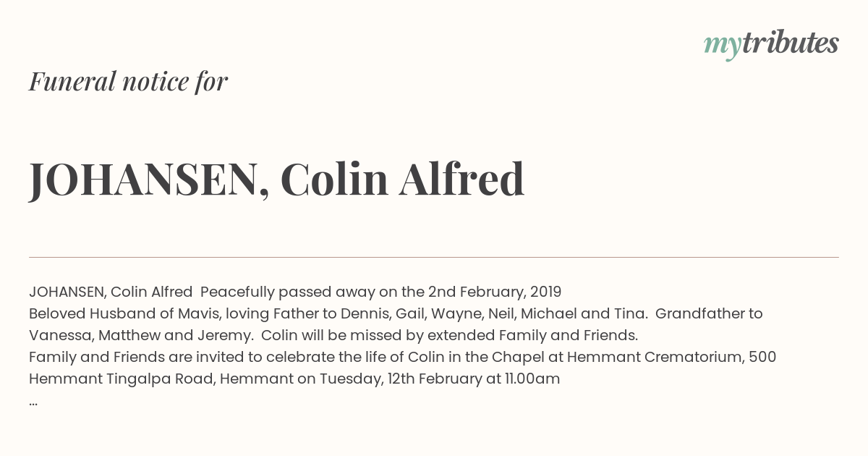This screenshot has width=868, height=456.
Task: Click the 'tributes' part of the logo
Action: coord(790,43)
